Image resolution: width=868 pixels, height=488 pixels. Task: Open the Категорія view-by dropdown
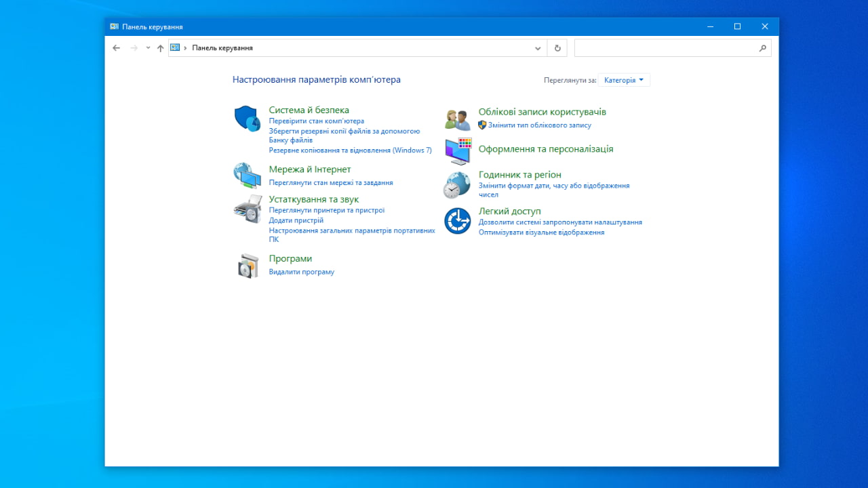pyautogui.click(x=624, y=80)
